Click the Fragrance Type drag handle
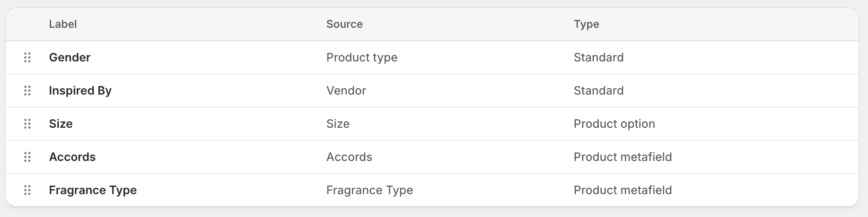 tap(27, 190)
